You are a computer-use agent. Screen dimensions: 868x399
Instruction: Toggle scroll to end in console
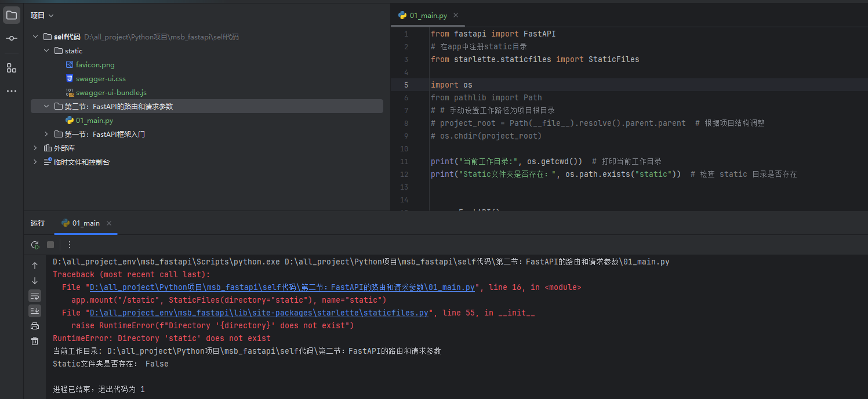pyautogui.click(x=35, y=311)
